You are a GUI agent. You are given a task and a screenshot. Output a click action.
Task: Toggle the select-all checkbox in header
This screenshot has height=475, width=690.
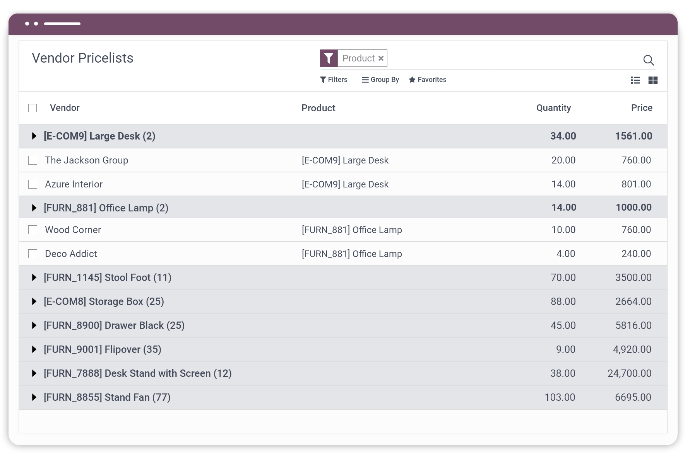[33, 108]
